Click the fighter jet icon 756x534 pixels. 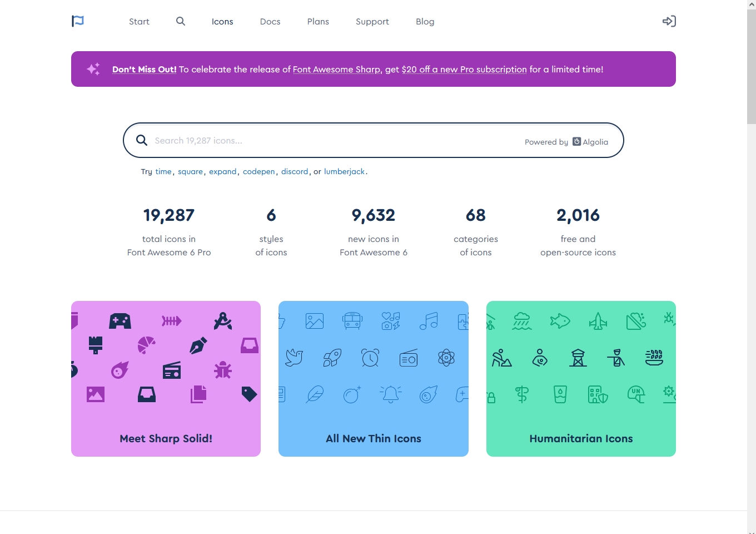(598, 321)
